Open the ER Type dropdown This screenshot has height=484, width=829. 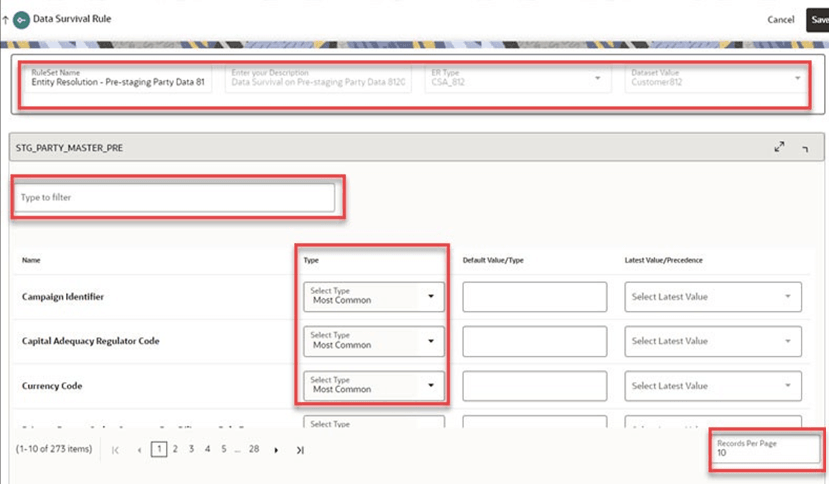(x=518, y=78)
